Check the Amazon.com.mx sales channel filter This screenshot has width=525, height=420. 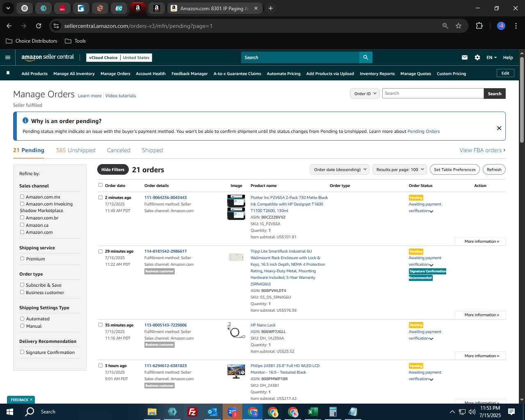(22, 196)
